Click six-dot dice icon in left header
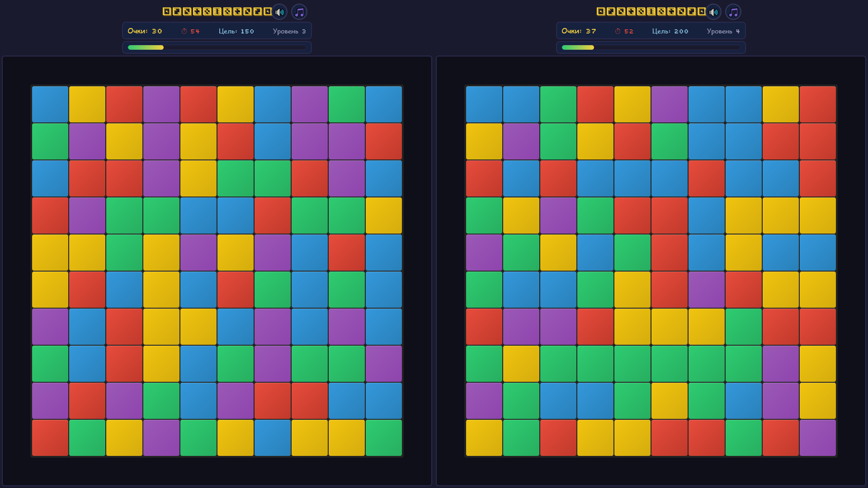 pos(217,11)
